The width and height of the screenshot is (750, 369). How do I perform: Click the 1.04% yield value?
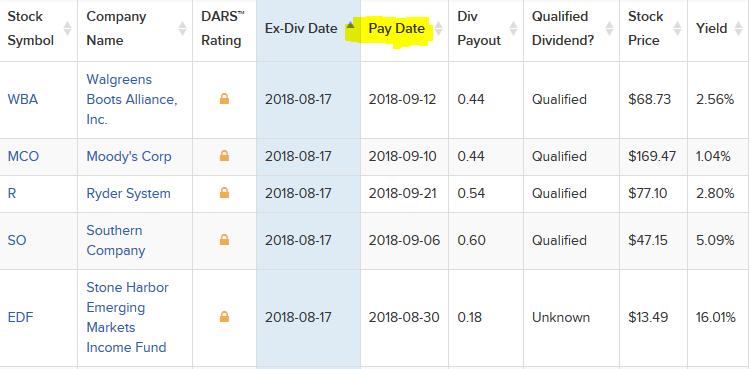pyautogui.click(x=713, y=157)
